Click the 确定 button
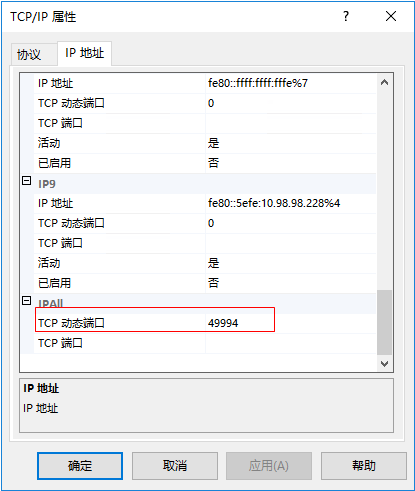415x491 pixels. (80, 466)
